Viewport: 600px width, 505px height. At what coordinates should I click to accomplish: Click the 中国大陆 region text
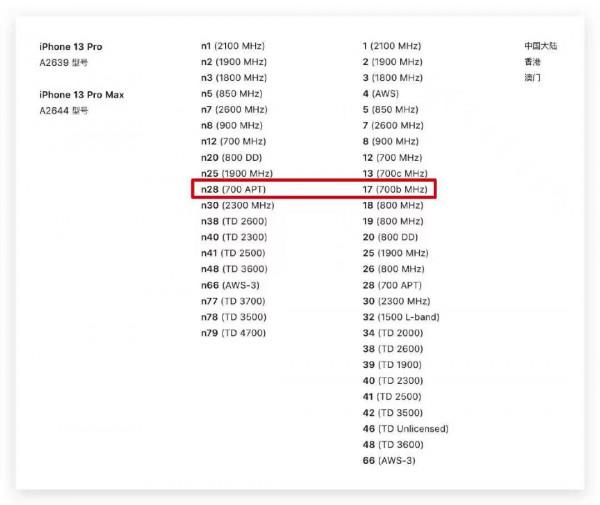(541, 46)
